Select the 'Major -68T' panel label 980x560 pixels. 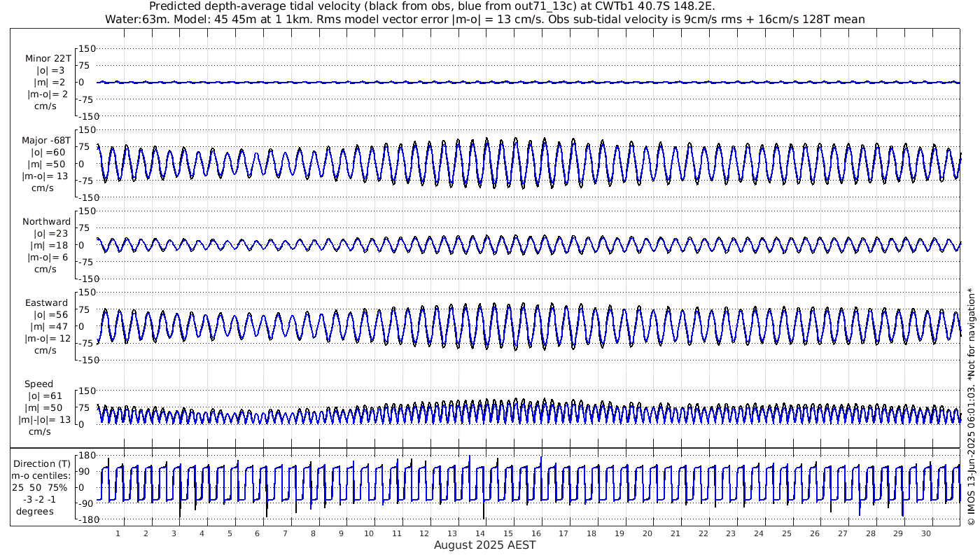[46, 141]
